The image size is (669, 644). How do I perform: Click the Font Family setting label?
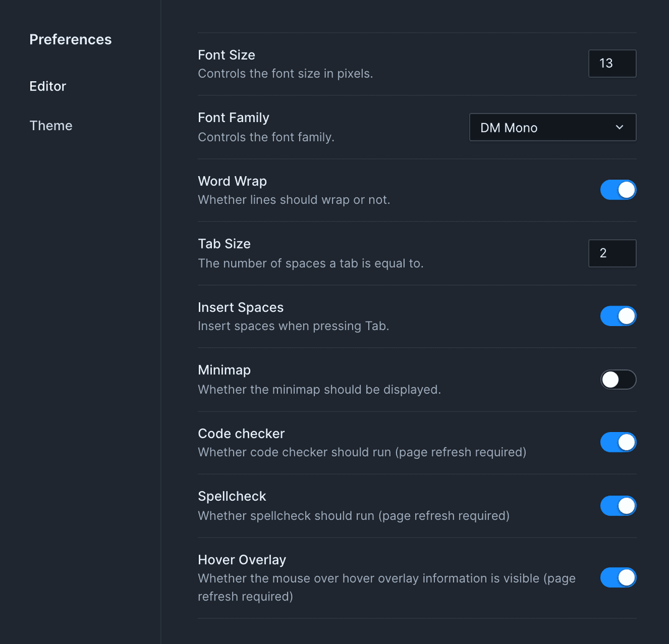pyautogui.click(x=234, y=117)
